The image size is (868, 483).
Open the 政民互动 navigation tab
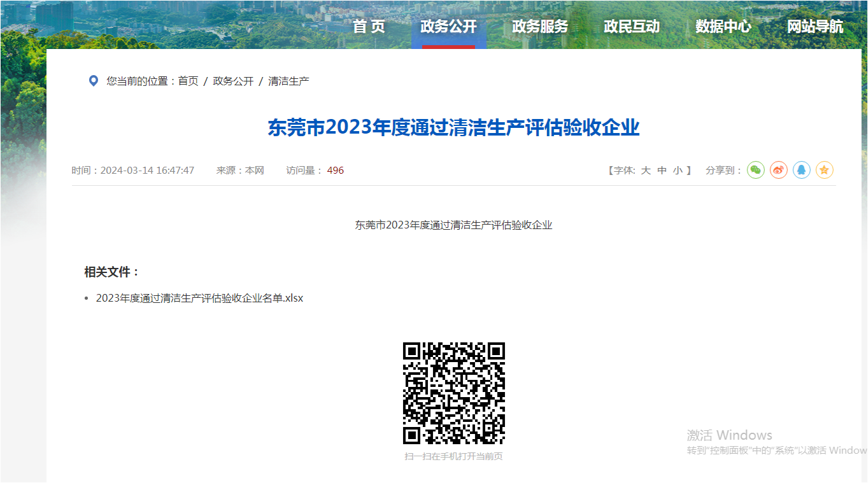click(632, 27)
